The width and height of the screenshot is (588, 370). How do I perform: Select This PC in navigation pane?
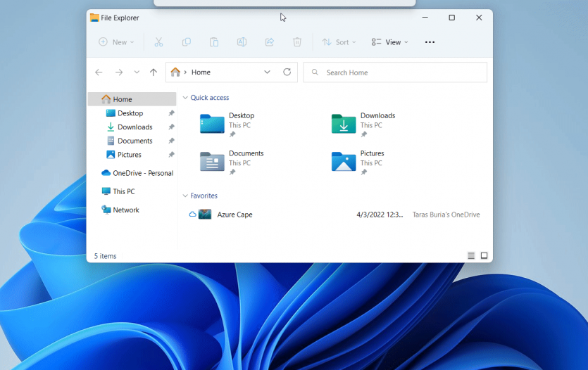point(123,191)
